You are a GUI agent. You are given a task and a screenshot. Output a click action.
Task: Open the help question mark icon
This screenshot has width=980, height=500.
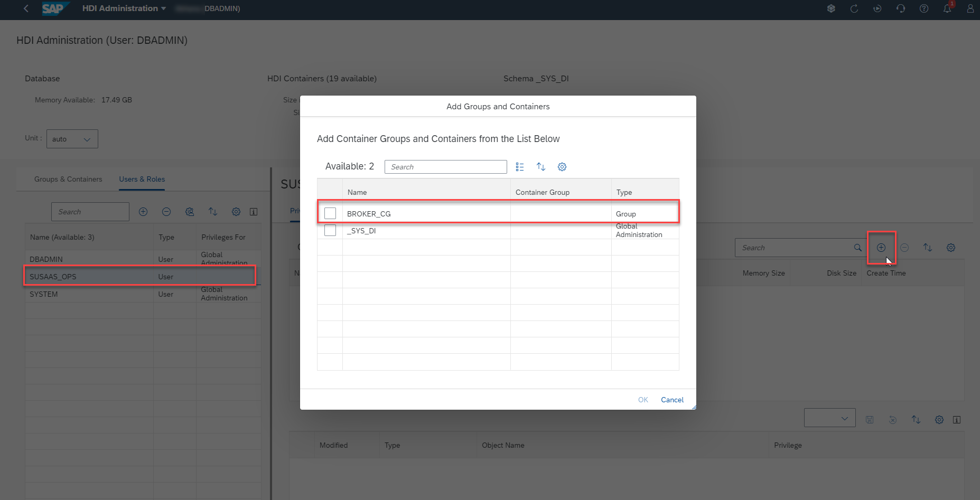(924, 8)
